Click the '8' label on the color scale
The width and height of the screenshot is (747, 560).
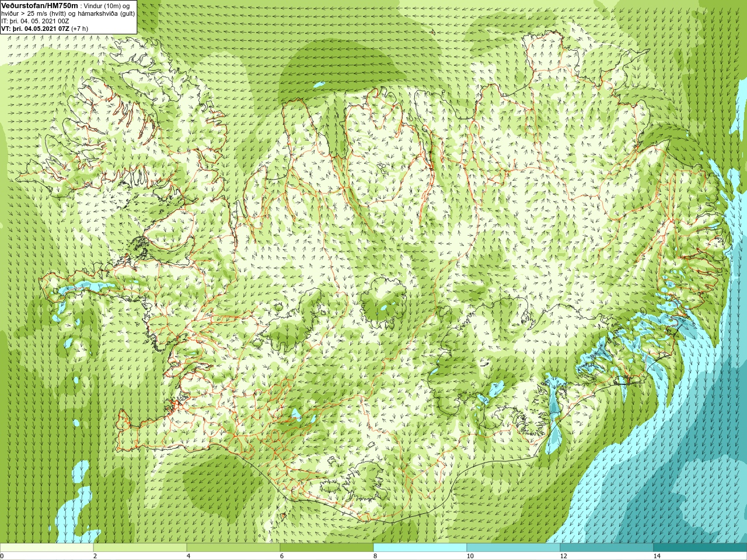click(x=375, y=556)
